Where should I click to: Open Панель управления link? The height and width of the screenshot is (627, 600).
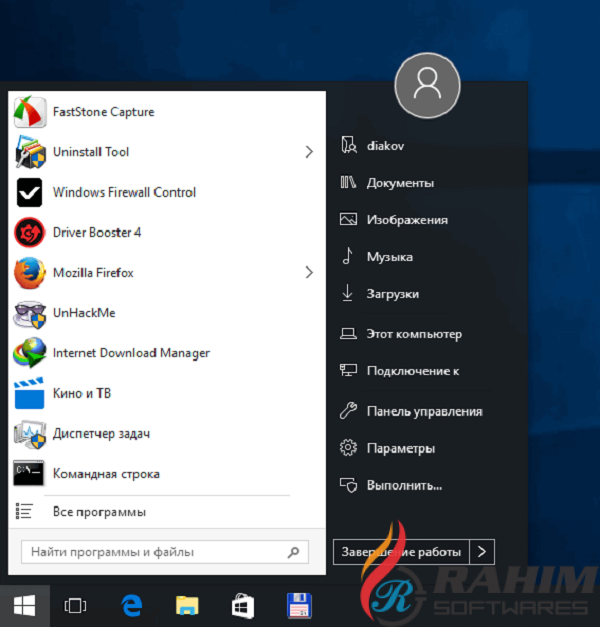click(x=427, y=411)
